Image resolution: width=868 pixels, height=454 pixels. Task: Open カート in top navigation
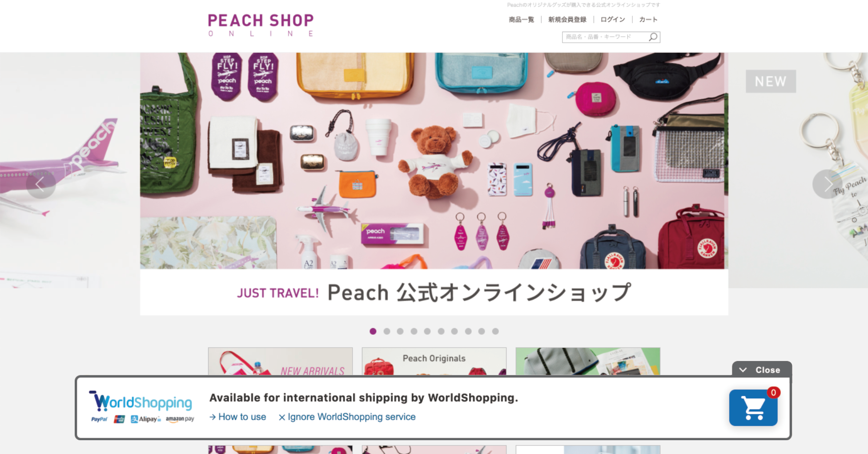[x=648, y=20]
